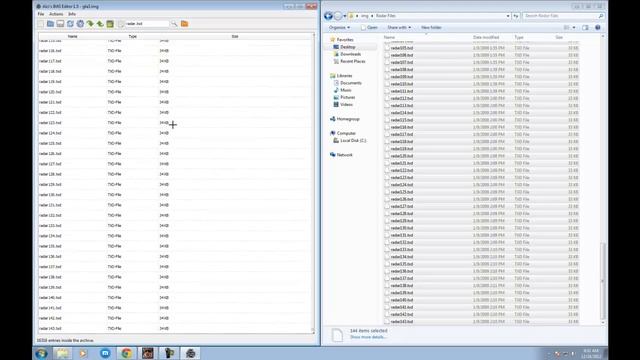Click the blank new-archive icon in IMG Editor toolbar
The height and width of the screenshot is (360, 640).
[x=40, y=24]
